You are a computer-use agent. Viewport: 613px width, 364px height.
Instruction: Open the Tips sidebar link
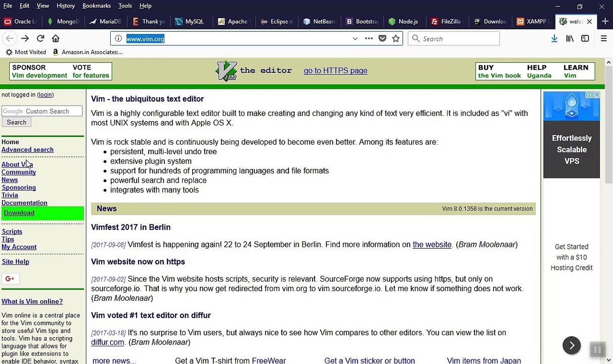[8, 239]
